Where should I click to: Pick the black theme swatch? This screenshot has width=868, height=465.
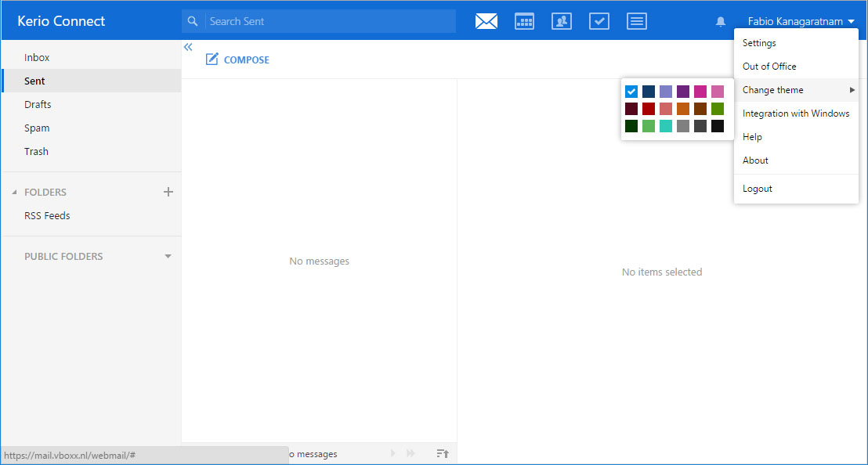(x=718, y=126)
